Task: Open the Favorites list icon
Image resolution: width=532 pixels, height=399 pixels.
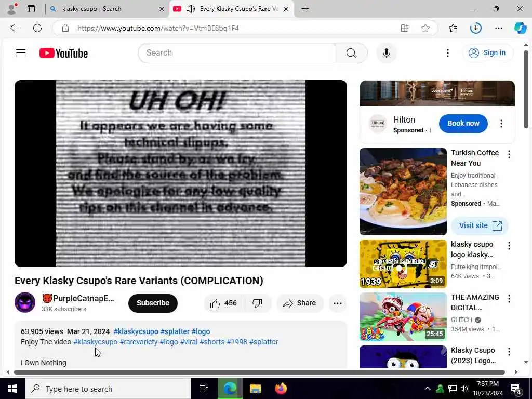Action: coord(453,28)
